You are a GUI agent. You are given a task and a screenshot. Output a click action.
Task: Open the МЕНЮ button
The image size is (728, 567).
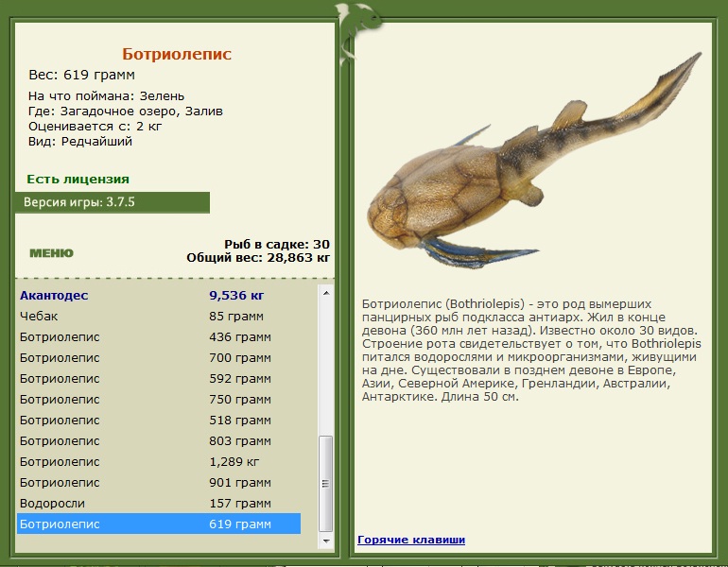click(x=51, y=253)
